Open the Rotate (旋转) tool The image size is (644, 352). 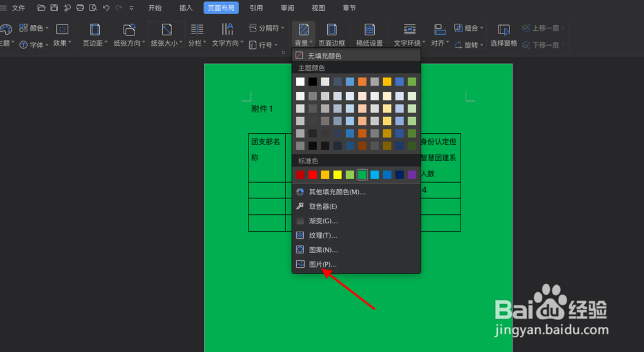[x=469, y=44]
